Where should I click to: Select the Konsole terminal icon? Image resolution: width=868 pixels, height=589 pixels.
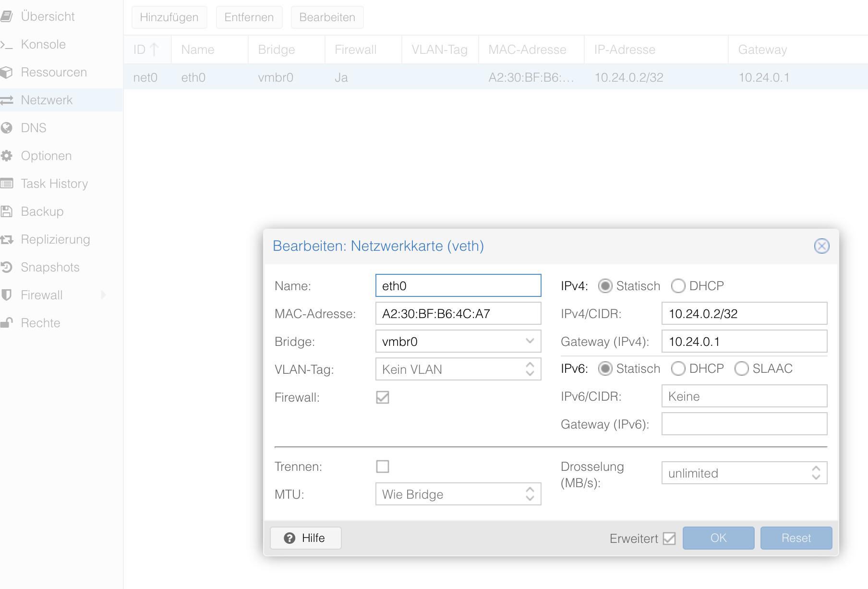pos(7,44)
